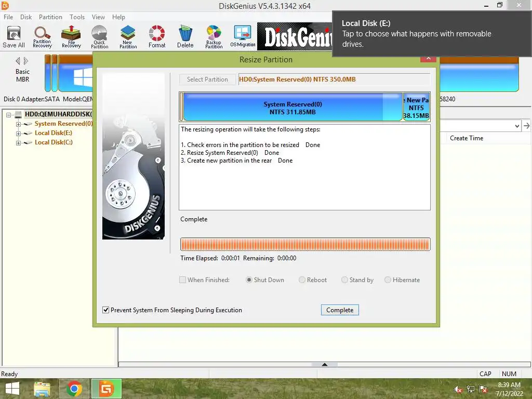
Task: Select the New Partition NTFS 38.15MB block
Action: click(x=416, y=107)
